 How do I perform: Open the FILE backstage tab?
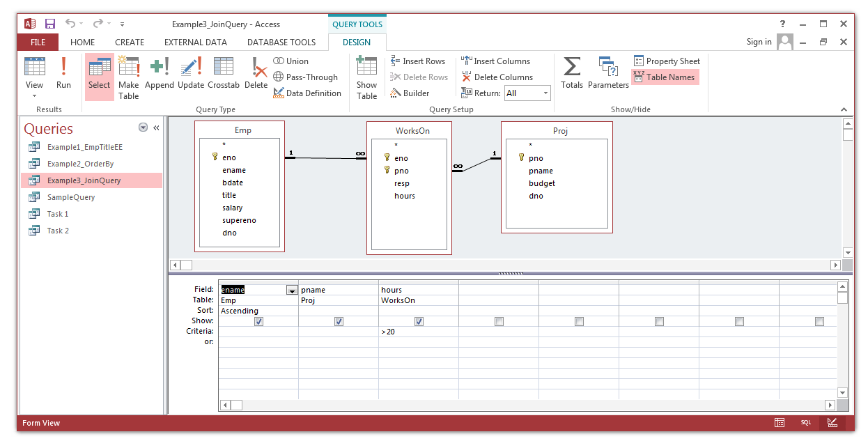[x=38, y=42]
